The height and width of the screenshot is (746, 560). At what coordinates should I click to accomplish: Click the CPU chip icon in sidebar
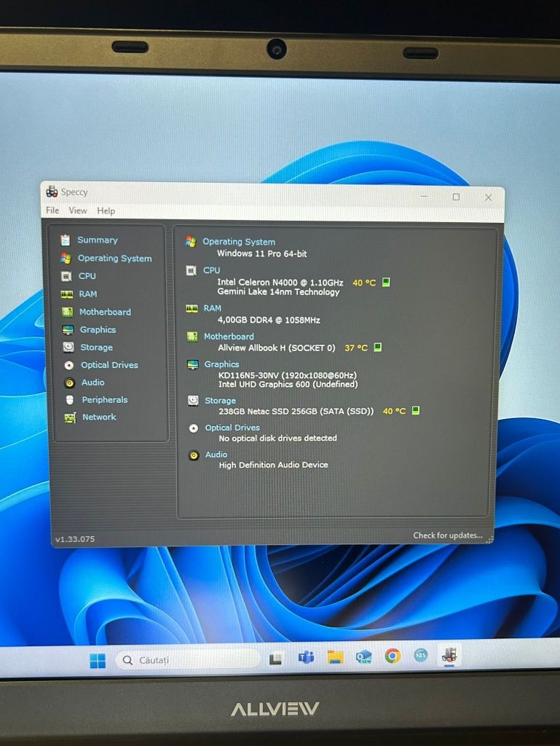pyautogui.click(x=66, y=276)
